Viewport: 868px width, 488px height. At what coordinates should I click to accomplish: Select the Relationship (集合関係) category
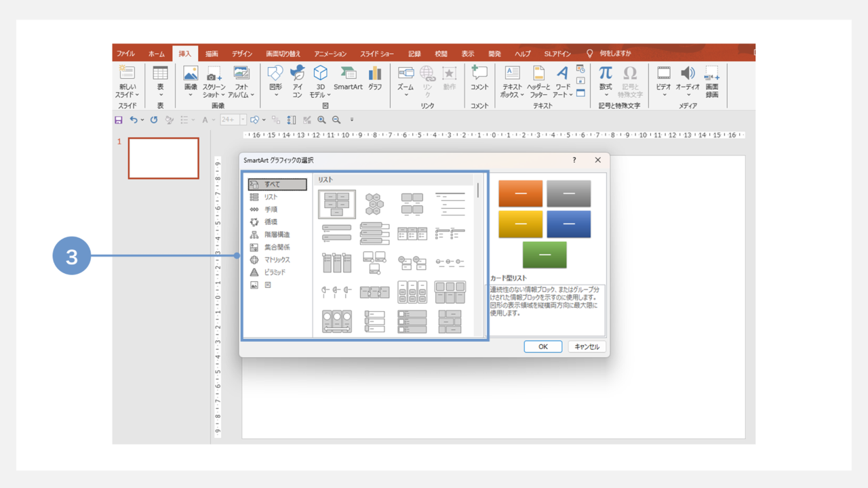coord(277,247)
